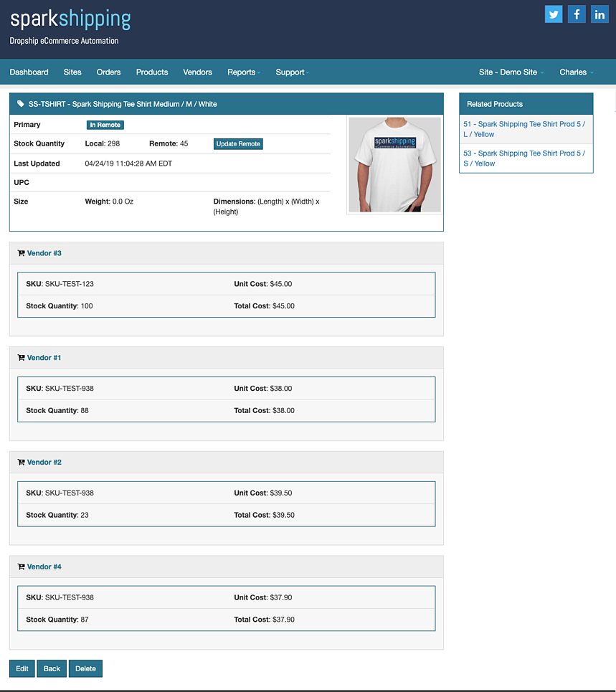Expand the Support dropdown menu
The width and height of the screenshot is (616, 692).
tap(292, 72)
